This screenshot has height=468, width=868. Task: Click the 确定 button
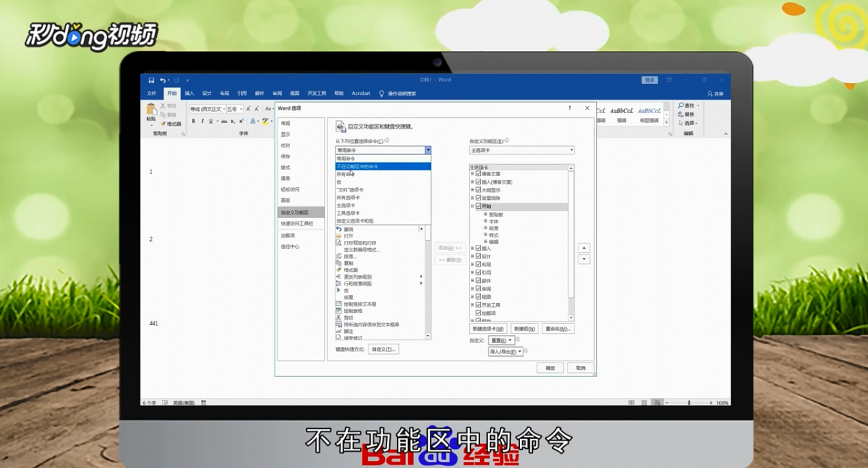pyautogui.click(x=550, y=368)
